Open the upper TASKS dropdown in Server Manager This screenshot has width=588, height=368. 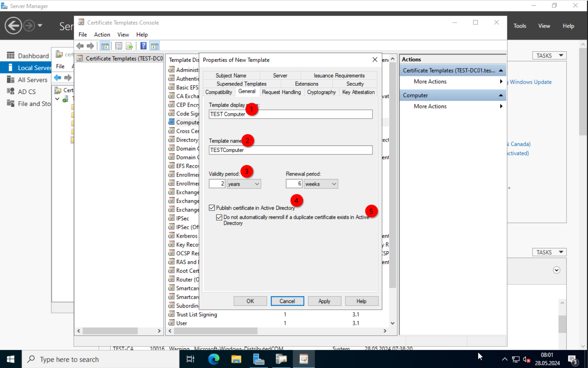pos(549,55)
